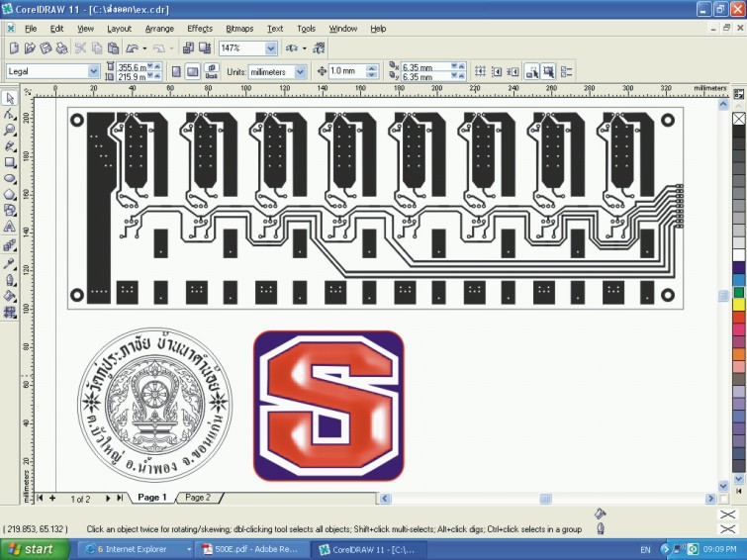The width and height of the screenshot is (747, 560).
Task: Select the Shape tool in toolbox
Action: click(x=10, y=115)
